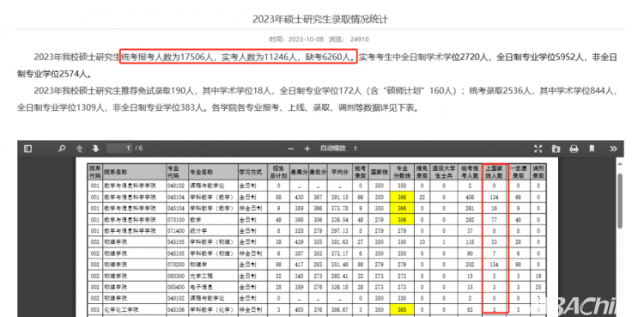Zoom out with the minus button

click(291, 149)
